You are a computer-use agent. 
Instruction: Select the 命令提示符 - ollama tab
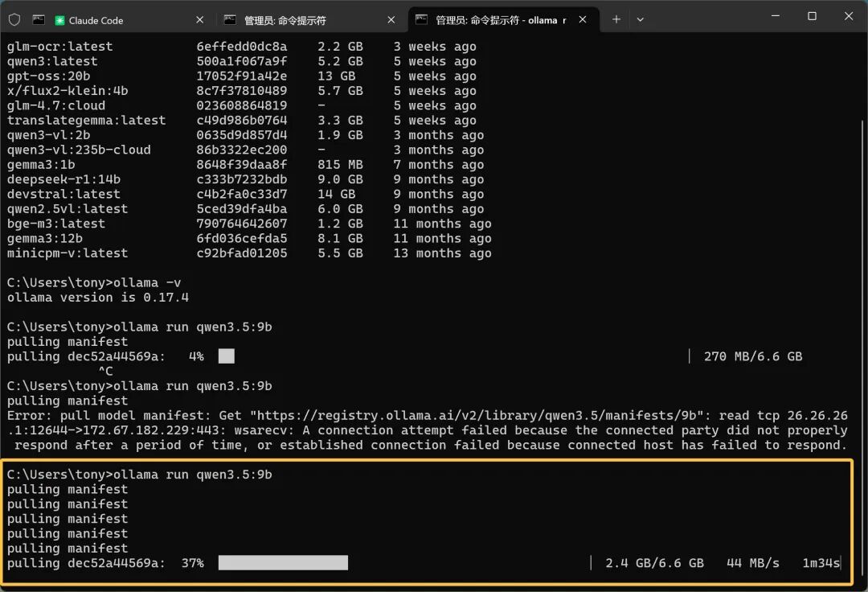502,20
